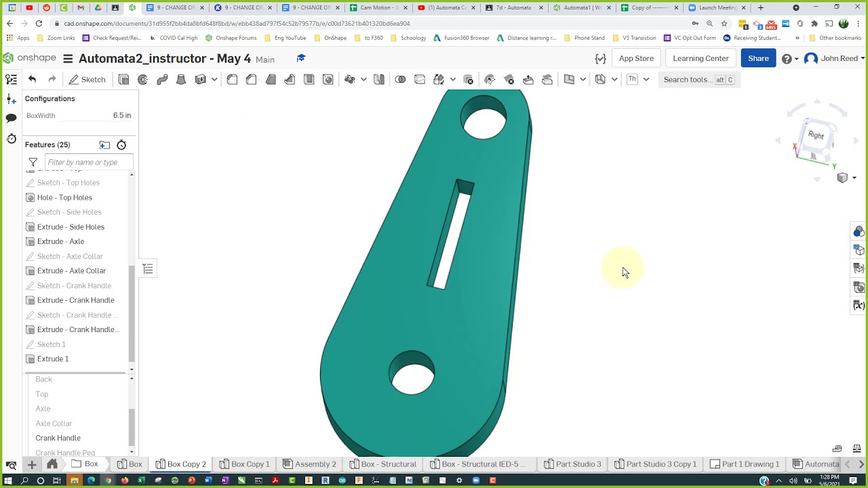Viewport: 868px width, 488px height.
Task: Select the Transform tool icon
Action: tap(439, 79)
